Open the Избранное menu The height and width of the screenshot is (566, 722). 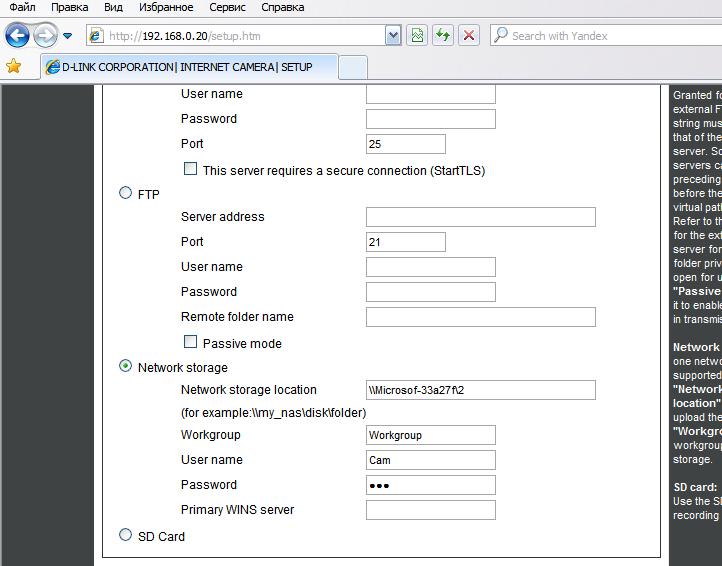(166, 7)
